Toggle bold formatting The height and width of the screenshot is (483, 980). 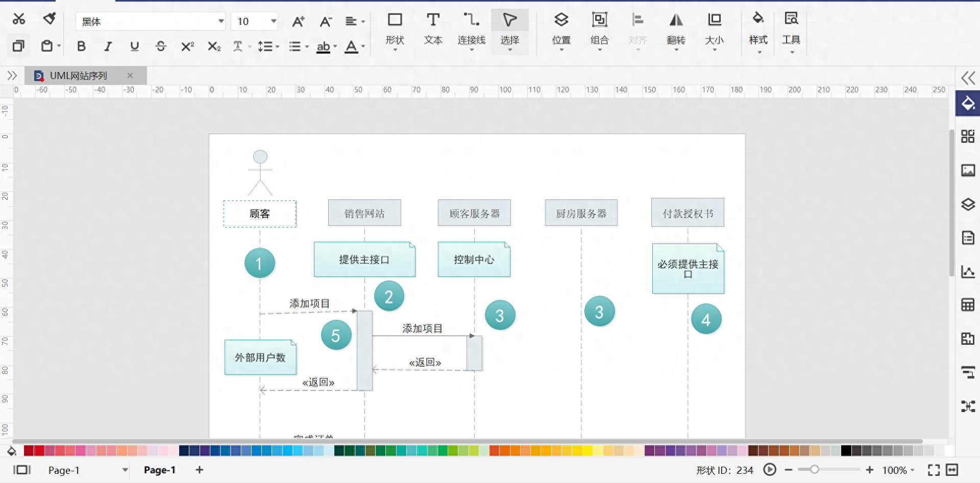click(x=81, y=46)
